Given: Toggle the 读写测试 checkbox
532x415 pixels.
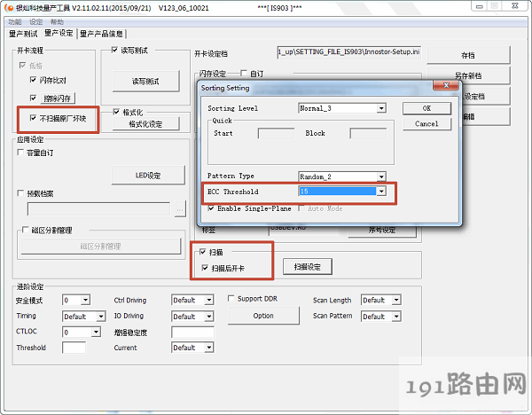Looking at the screenshot, I should (x=114, y=51).
